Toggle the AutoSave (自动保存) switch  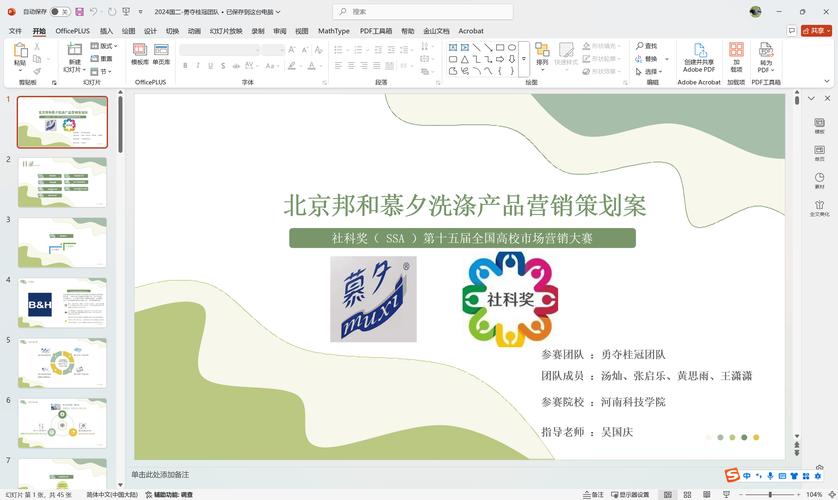click(x=60, y=12)
